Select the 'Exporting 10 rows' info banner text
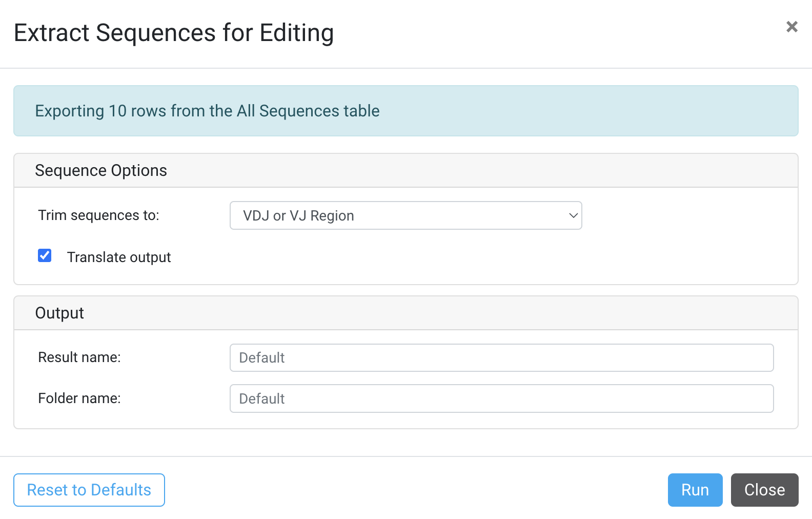Image resolution: width=812 pixels, height=519 pixels. click(207, 111)
